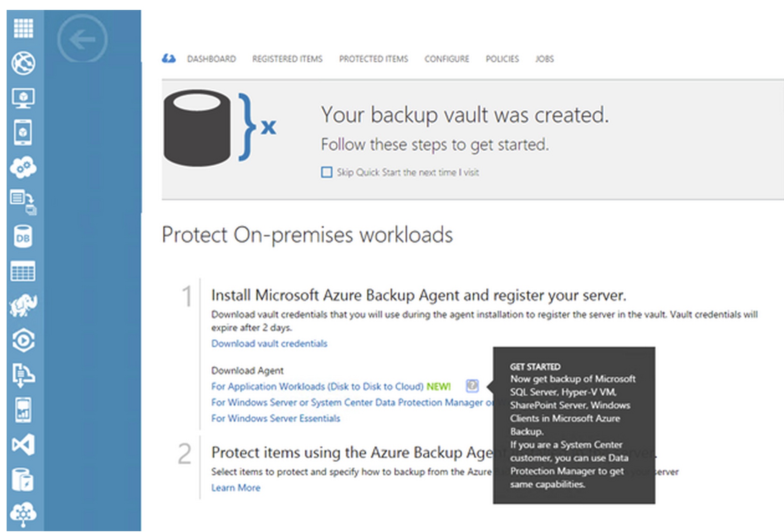Open SQL Databases DB icon

click(23, 237)
